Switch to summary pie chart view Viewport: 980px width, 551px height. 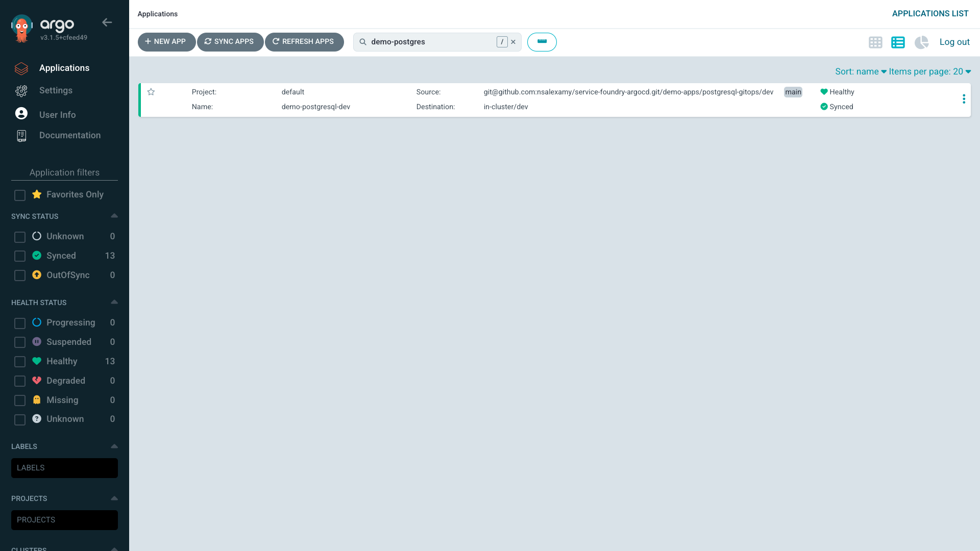[x=922, y=42]
